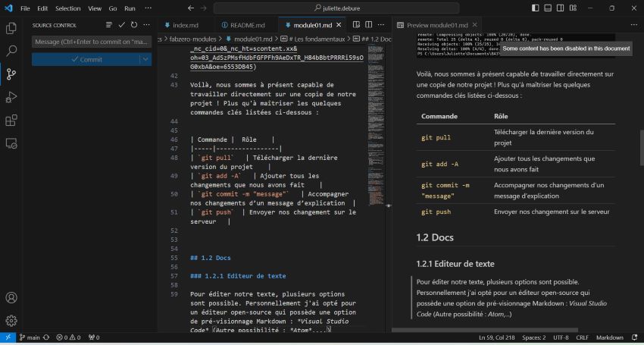This screenshot has height=345, width=644.
Task: Switch to the Preview module01.md tab
Action: (437, 25)
